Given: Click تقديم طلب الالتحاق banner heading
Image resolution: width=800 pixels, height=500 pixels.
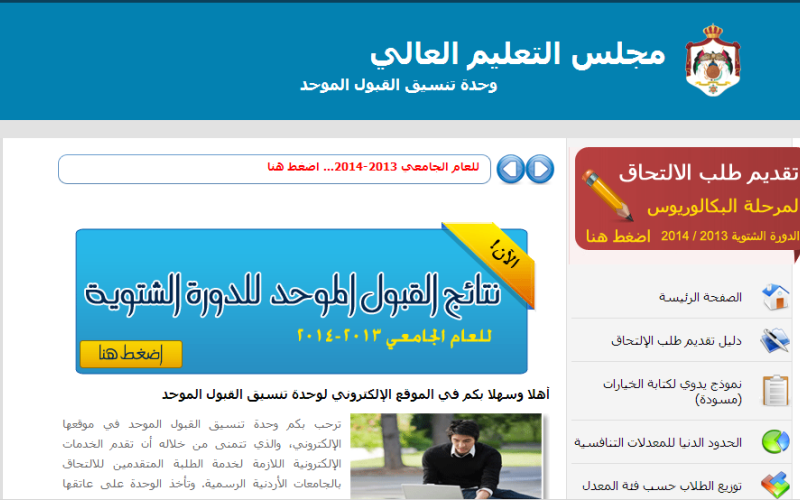Looking at the screenshot, I should [709, 173].
